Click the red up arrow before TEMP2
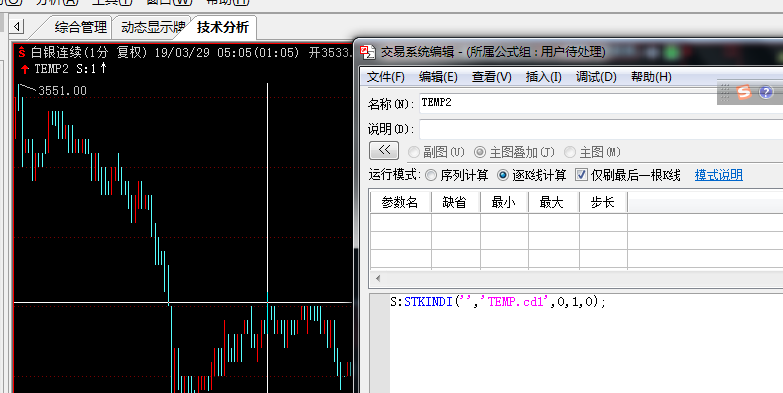 coord(24,69)
